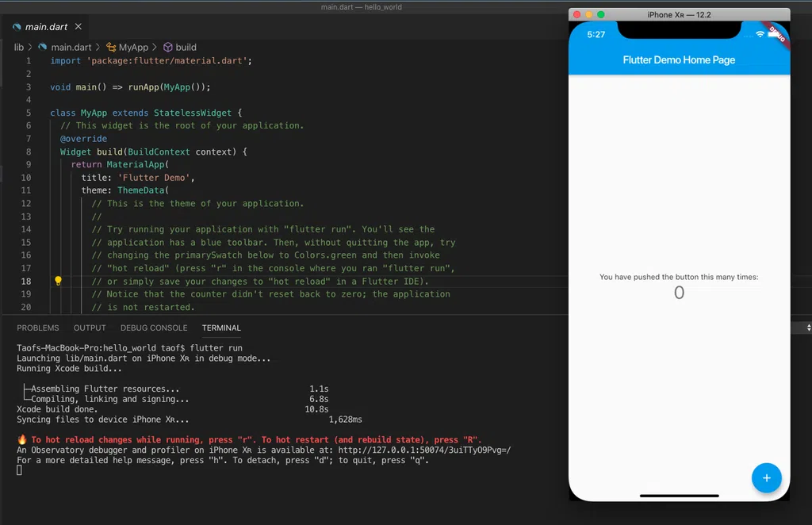The image size is (812, 525).
Task: Click the Dart file icon on main.dart tab
Action: [17, 27]
